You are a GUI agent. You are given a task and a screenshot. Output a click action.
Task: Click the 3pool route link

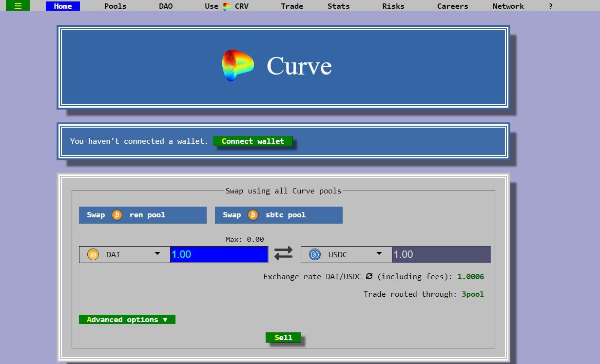[x=473, y=294]
